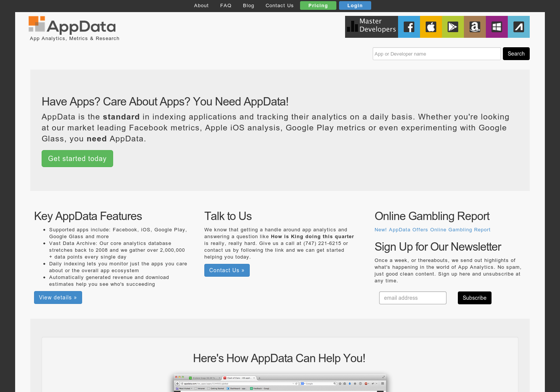This screenshot has width=560, height=392.
Task: Click inside the App or Developer name field
Action: [x=437, y=54]
